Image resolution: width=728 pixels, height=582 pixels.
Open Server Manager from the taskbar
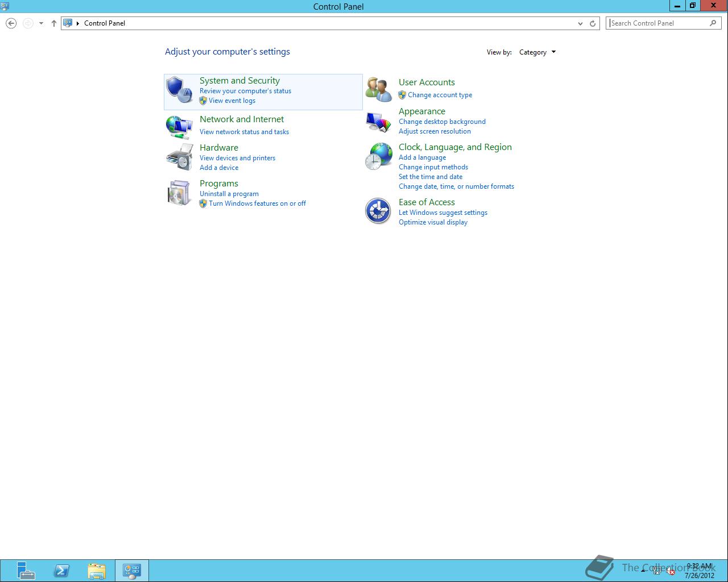pyautogui.click(x=26, y=571)
